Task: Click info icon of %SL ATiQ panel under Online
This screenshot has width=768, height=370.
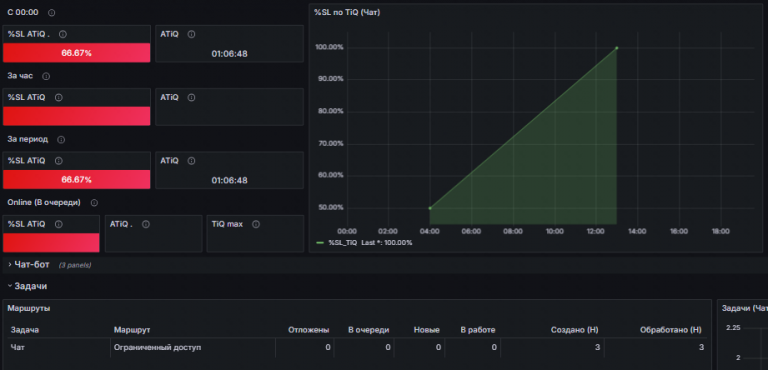Action: [59, 224]
